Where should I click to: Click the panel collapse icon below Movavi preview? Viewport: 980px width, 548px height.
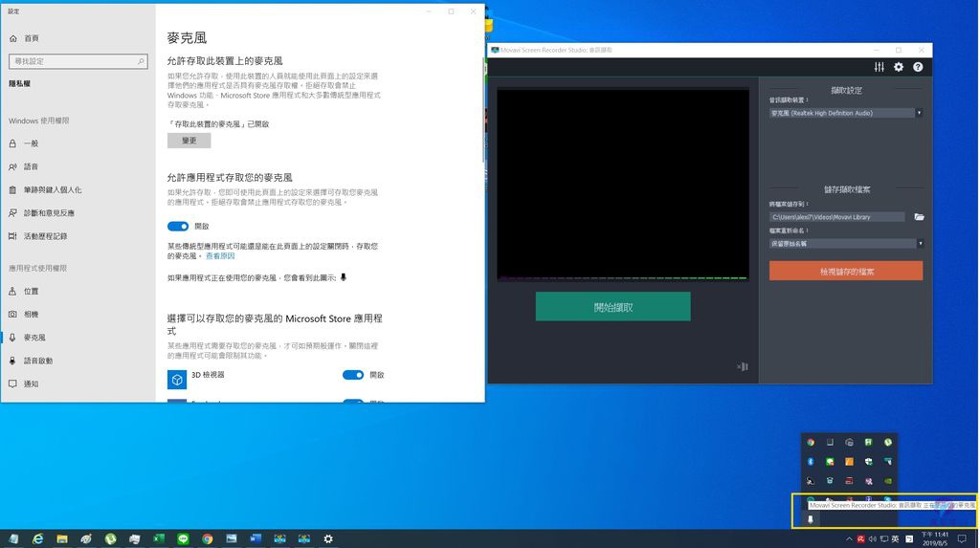pyautogui.click(x=742, y=367)
